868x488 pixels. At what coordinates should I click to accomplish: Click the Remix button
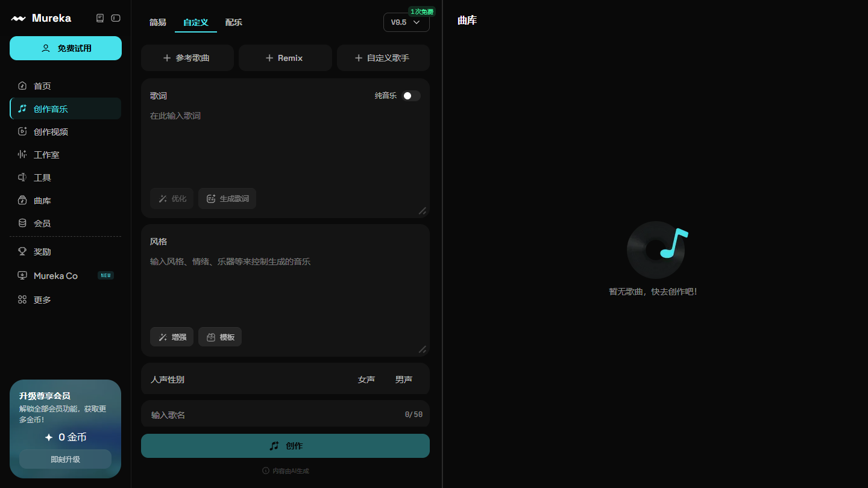click(285, 58)
